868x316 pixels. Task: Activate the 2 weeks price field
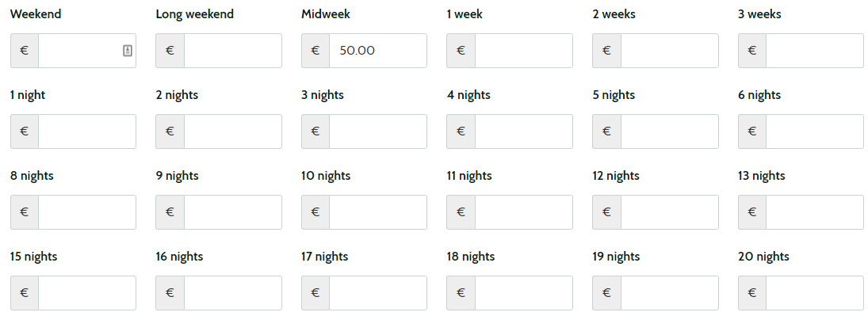pyautogui.click(x=669, y=51)
